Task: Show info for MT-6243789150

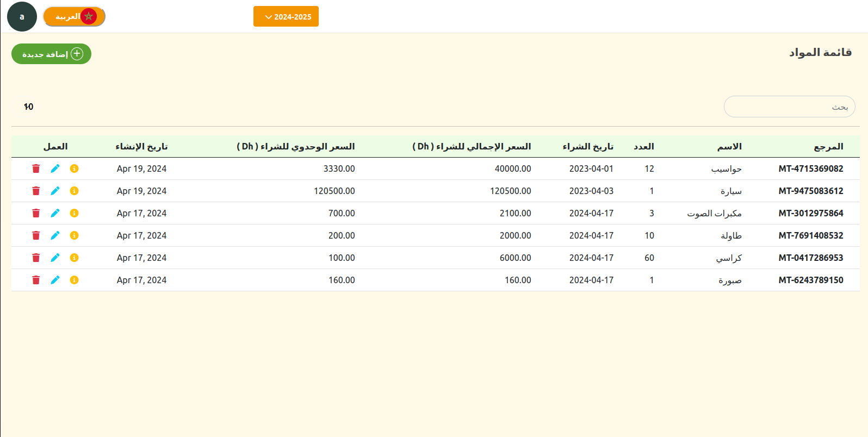Action: pyautogui.click(x=75, y=280)
